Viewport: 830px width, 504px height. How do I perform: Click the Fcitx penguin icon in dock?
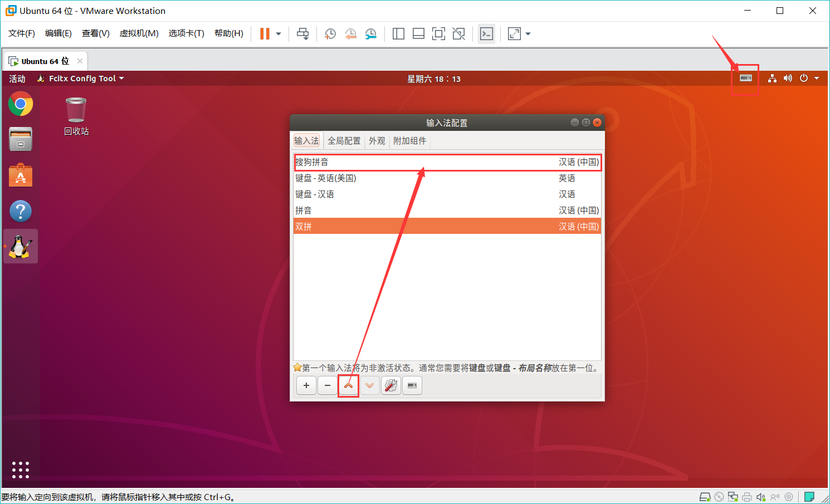[21, 246]
